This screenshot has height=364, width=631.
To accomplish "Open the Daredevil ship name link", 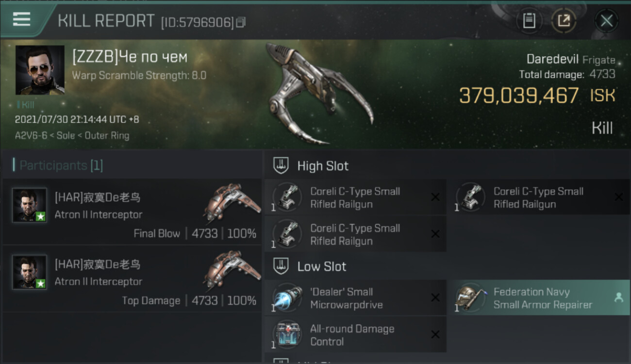I will (x=552, y=59).
